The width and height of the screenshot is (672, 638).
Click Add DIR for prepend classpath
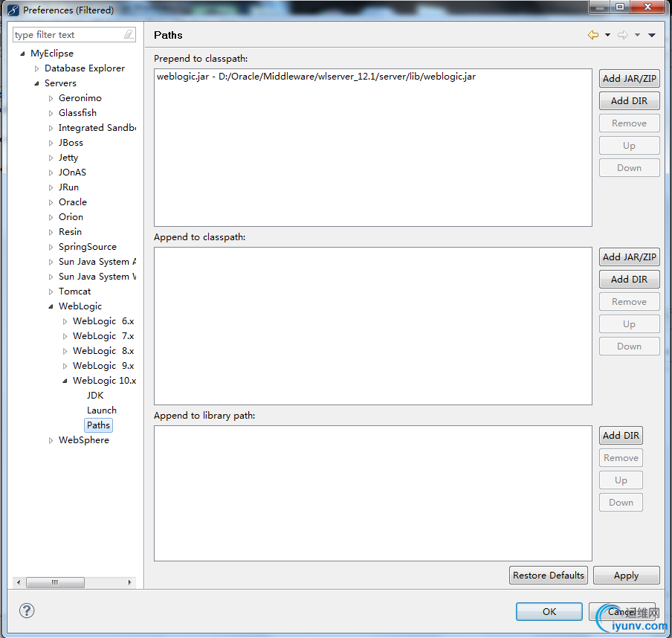click(x=629, y=101)
